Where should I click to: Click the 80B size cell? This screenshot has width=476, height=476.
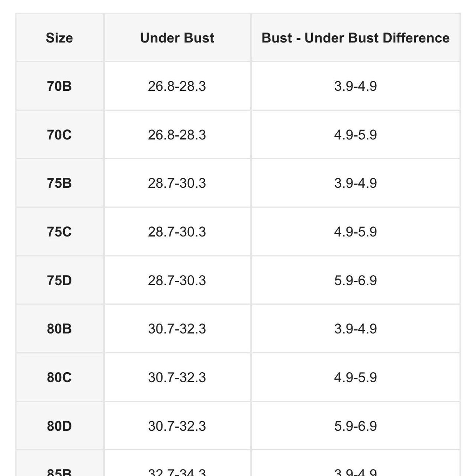pos(59,329)
